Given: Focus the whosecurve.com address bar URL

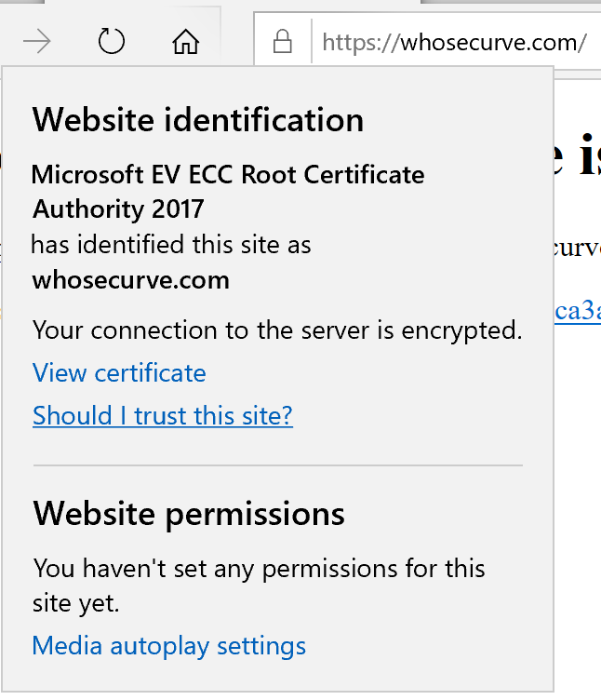Looking at the screenshot, I should (454, 42).
